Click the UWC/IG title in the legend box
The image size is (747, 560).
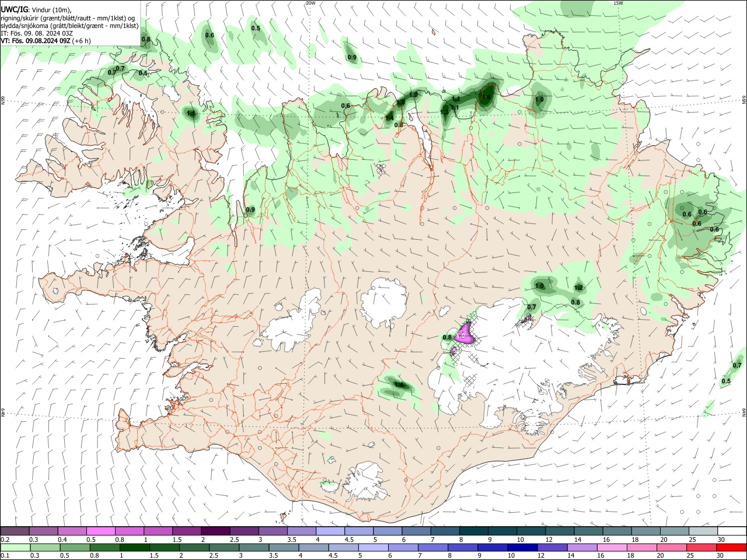pos(14,10)
